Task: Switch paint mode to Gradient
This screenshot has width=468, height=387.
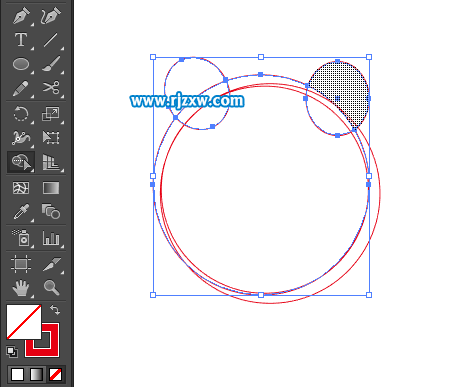Action: 36,375
